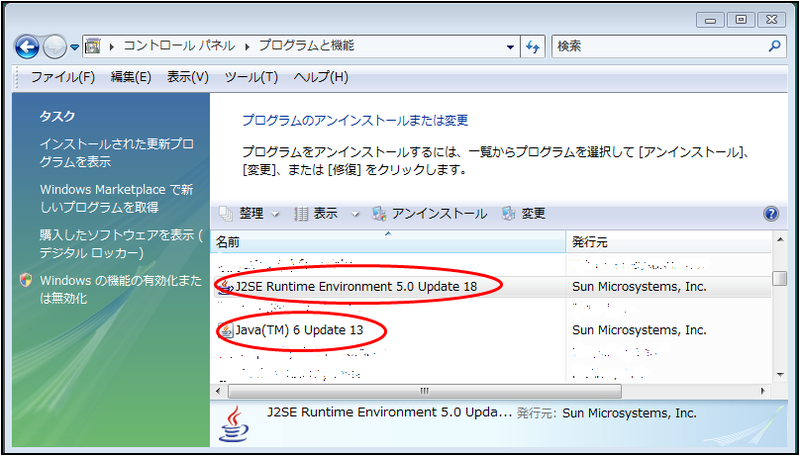800x456 pixels.
Task: Click the vertical scrollbar up arrow
Action: click(x=780, y=239)
